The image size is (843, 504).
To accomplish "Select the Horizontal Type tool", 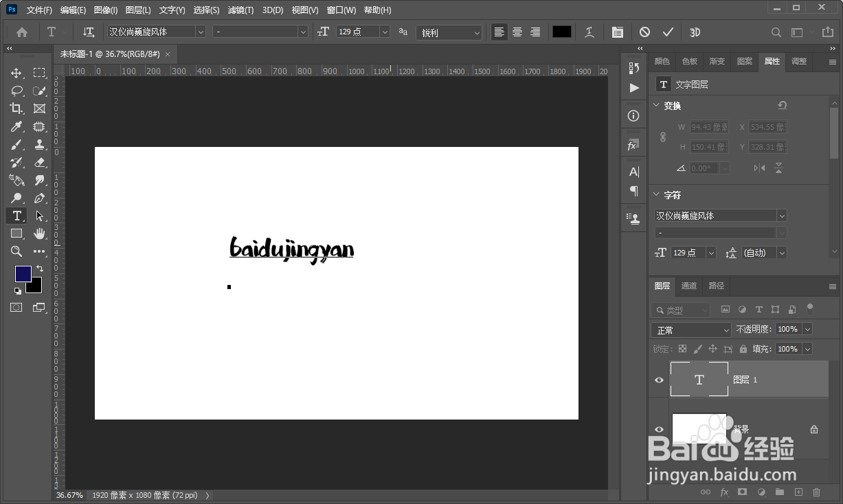I will point(16,216).
